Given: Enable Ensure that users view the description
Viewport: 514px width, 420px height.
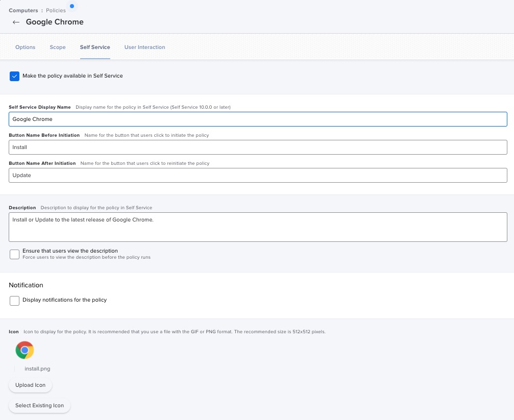Looking at the screenshot, I should 14,254.
